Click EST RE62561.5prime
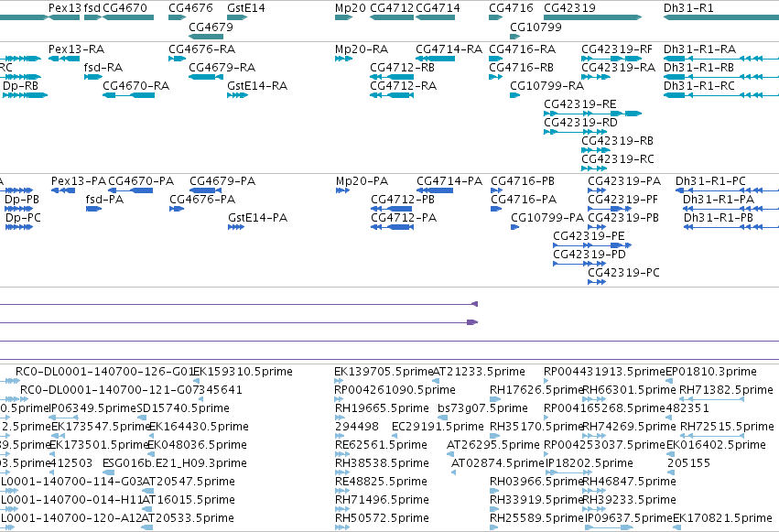 pos(342,454)
